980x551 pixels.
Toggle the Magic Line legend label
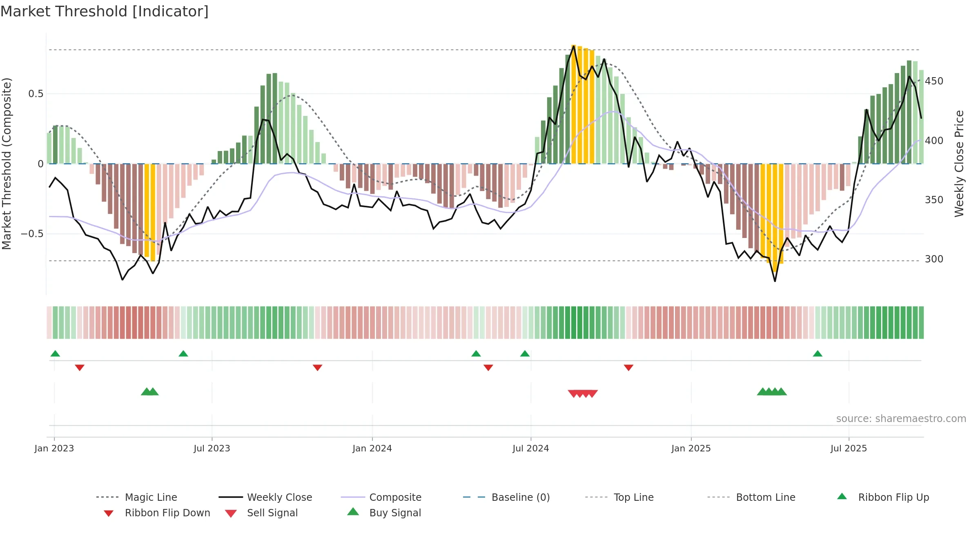point(151,497)
